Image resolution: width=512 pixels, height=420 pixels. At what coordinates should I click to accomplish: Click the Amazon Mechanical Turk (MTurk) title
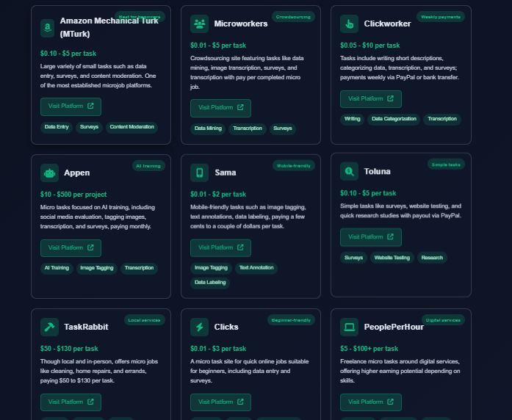(109, 27)
